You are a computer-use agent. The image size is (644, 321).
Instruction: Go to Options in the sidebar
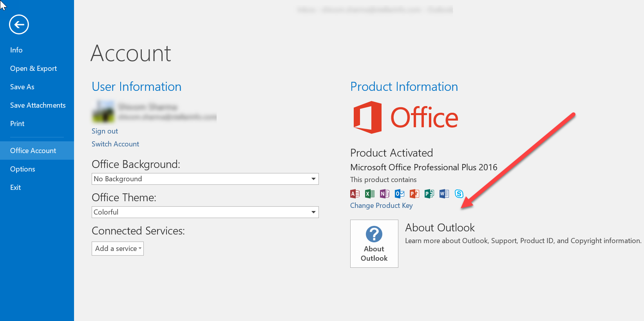coord(23,169)
